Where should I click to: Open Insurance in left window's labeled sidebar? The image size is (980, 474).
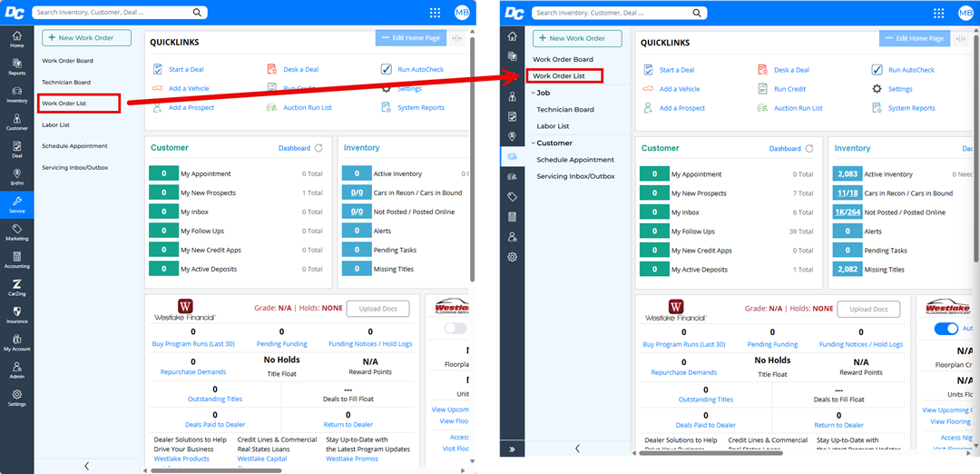17,314
